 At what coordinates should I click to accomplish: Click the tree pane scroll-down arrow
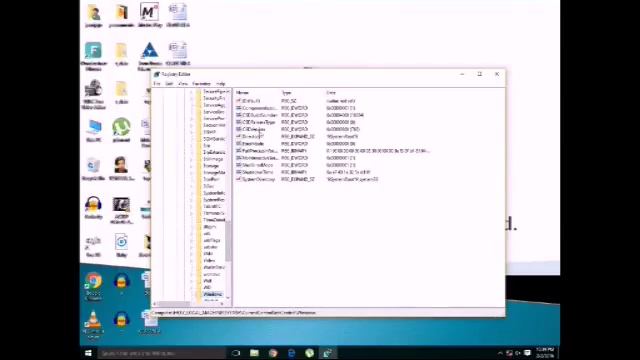point(228,298)
